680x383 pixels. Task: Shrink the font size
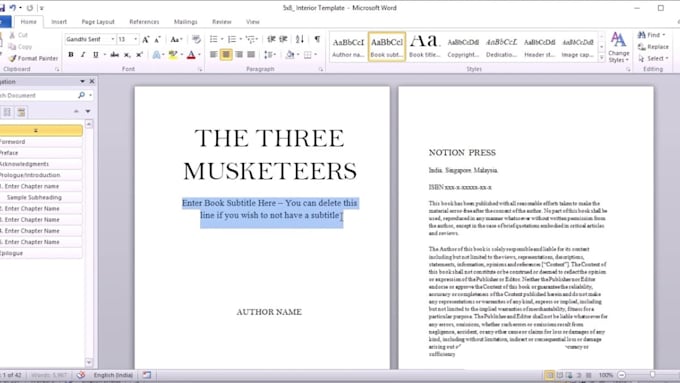click(157, 39)
